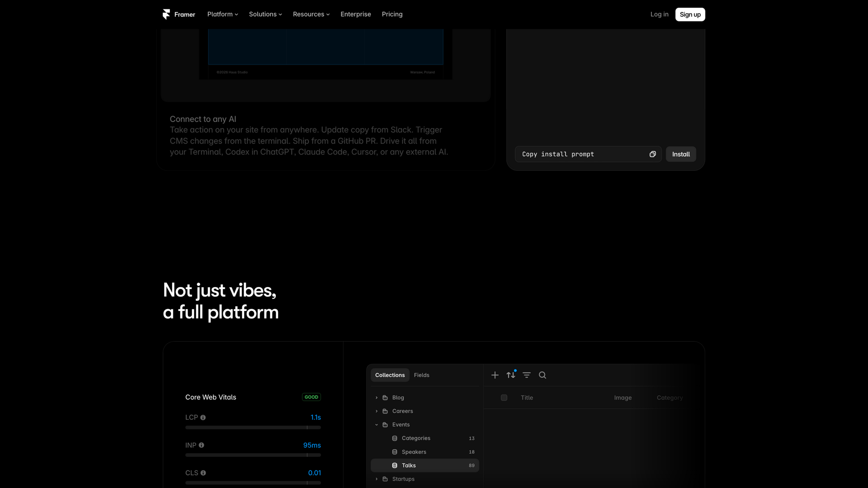The height and width of the screenshot is (488, 868).
Task: Click the Blog folder icon
Action: (x=385, y=398)
